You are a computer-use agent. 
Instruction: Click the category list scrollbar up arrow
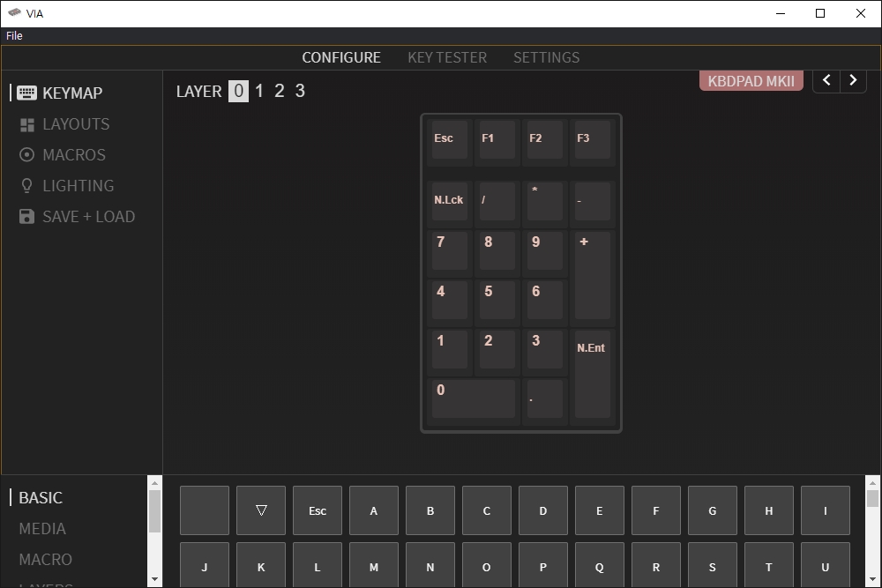click(154, 482)
